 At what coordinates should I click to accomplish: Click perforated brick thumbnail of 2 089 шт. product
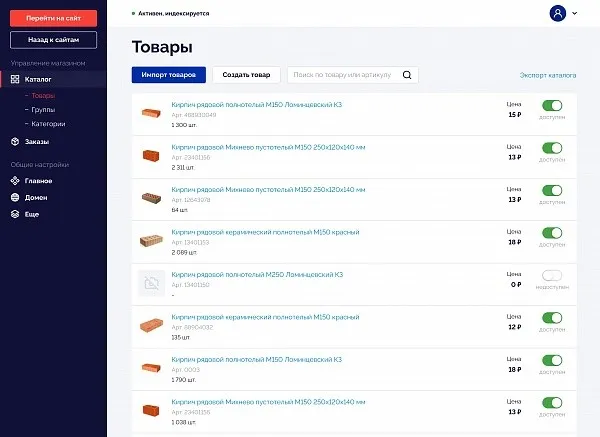(151, 241)
